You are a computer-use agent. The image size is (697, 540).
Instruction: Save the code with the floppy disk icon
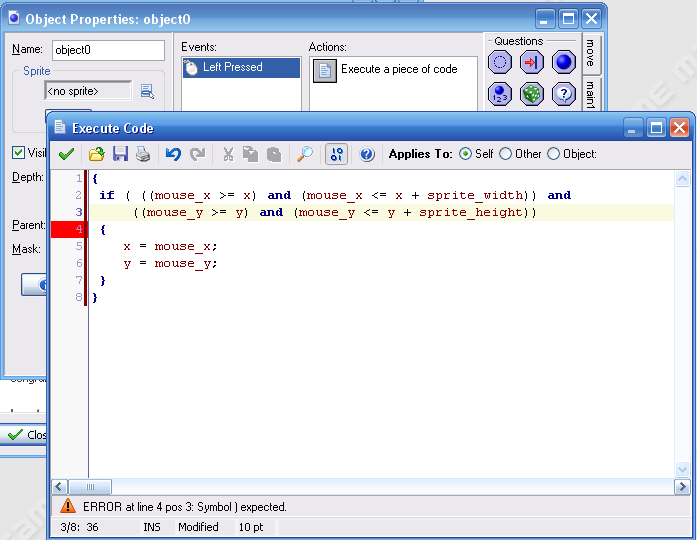click(x=120, y=154)
